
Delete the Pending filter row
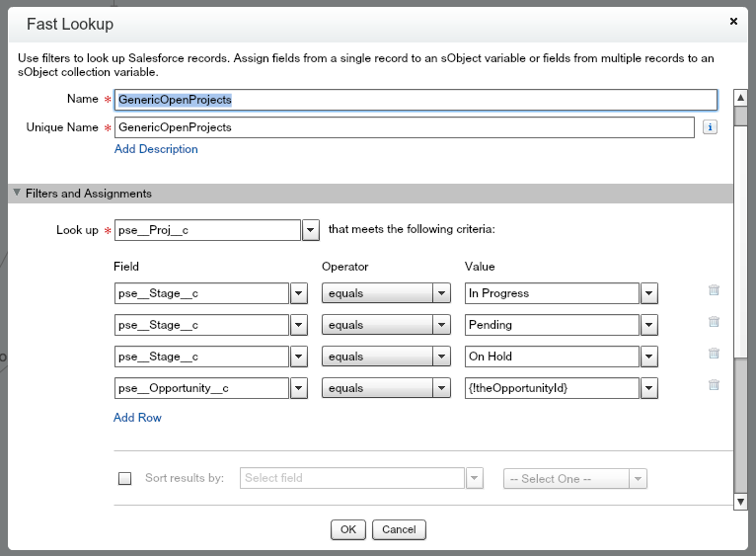714,322
